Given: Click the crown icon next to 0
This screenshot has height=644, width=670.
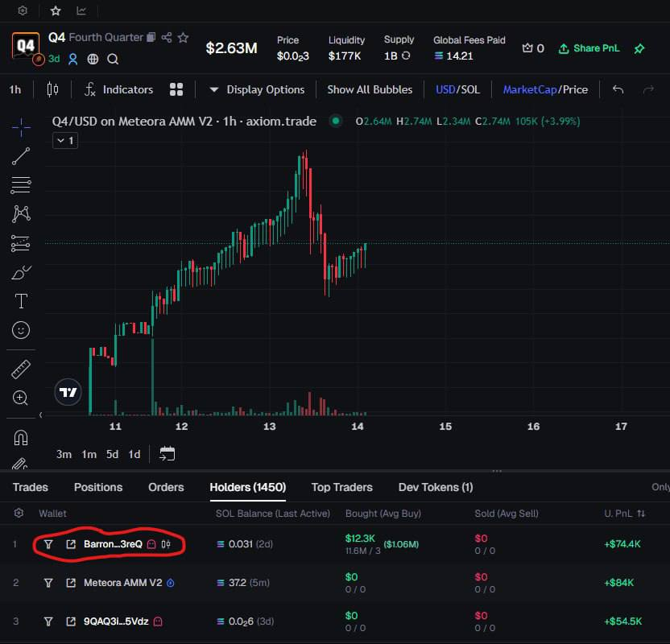Looking at the screenshot, I should point(527,48).
